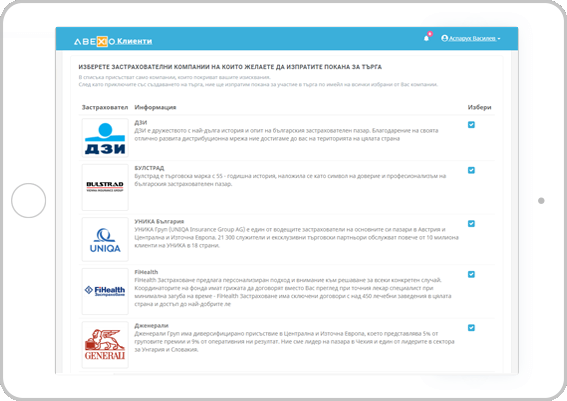Uncheck the БУЛСТРАД insurer checkbox
567x401 pixels.
(471, 170)
